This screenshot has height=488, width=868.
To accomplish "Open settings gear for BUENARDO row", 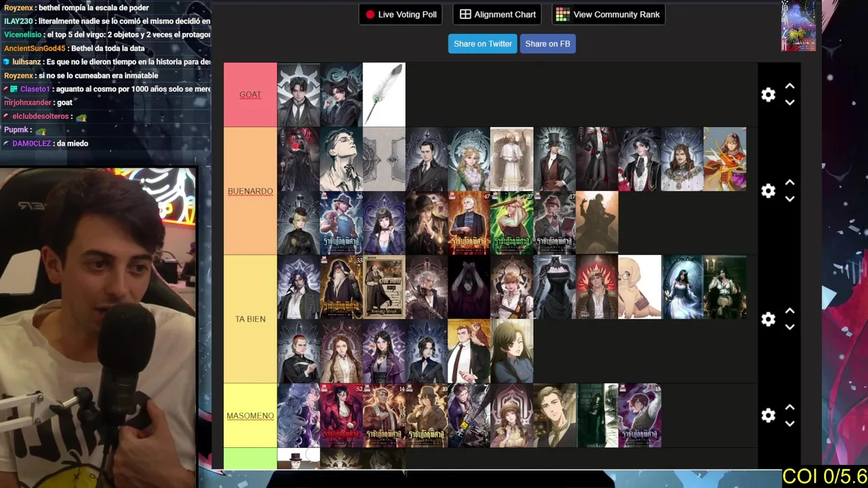I will 768,191.
